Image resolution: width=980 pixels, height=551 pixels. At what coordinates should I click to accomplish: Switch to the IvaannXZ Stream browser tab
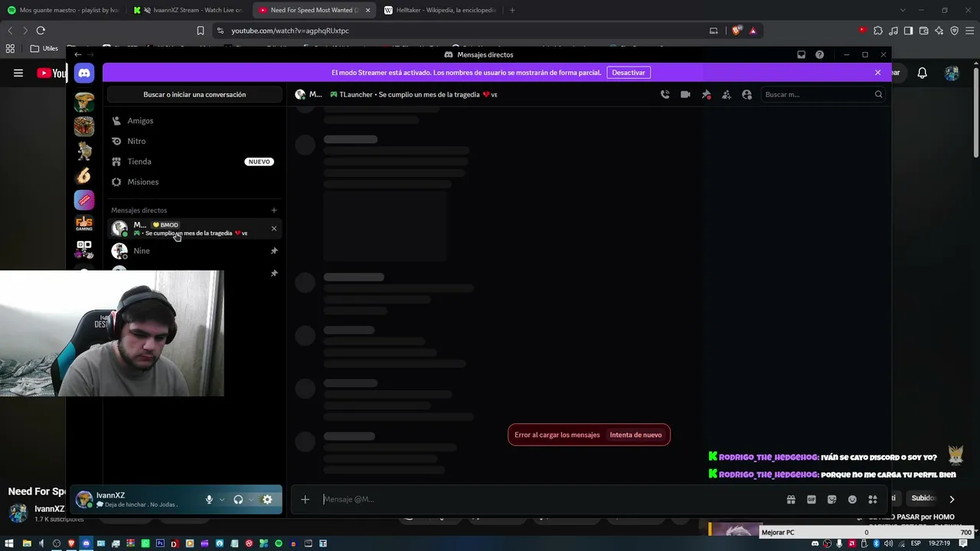188,10
